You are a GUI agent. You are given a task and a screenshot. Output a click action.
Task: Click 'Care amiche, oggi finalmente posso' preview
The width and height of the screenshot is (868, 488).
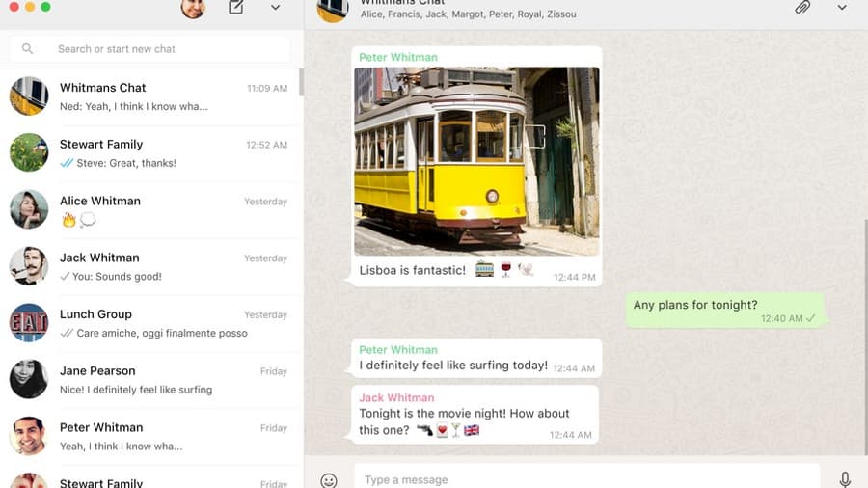[162, 333]
